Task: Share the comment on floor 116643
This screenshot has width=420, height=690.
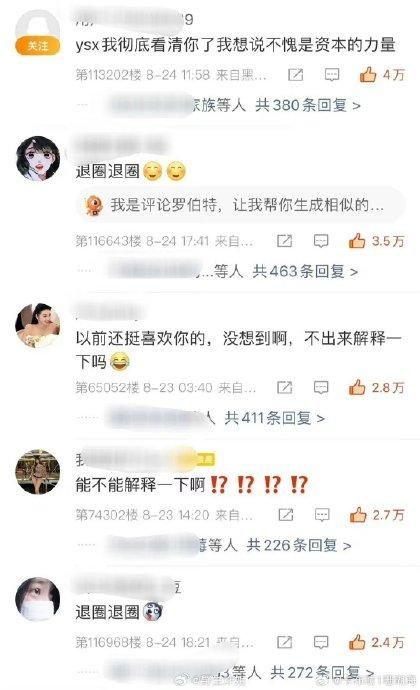Action: coord(284,241)
